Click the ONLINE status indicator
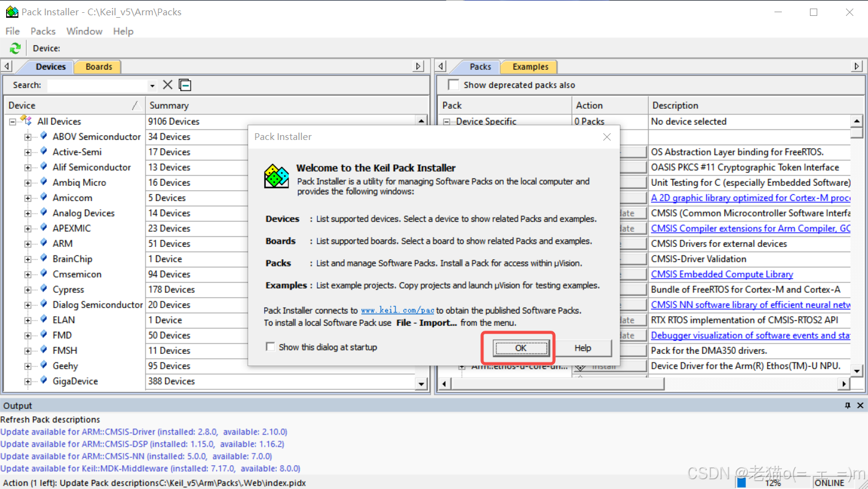The image size is (868, 489). pos(830,482)
